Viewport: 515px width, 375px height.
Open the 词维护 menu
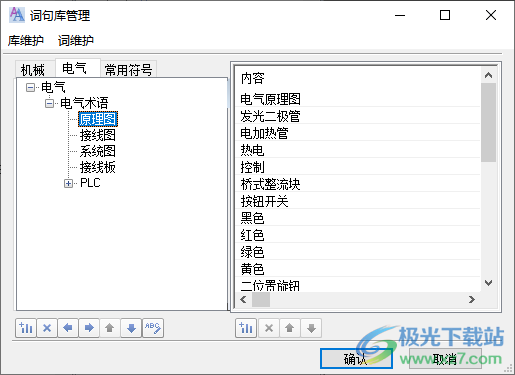76,41
